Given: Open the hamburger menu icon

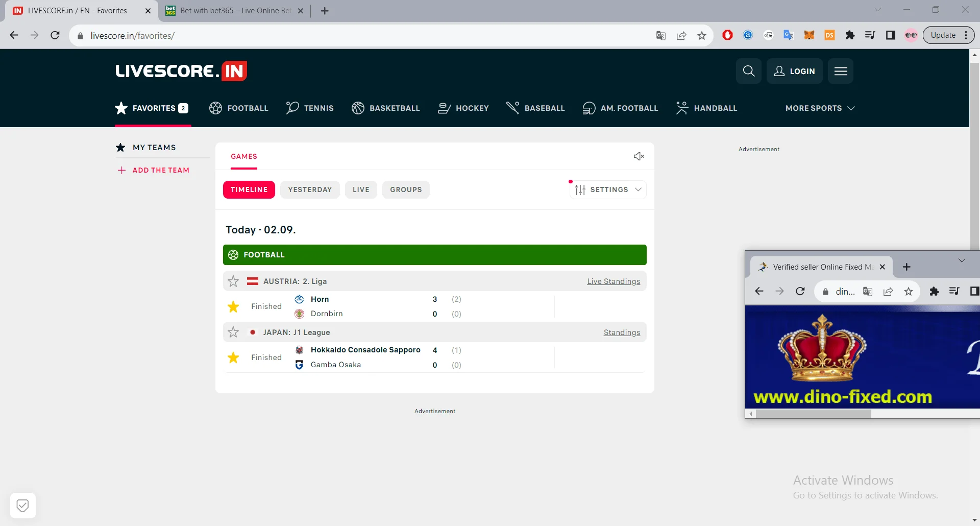Looking at the screenshot, I should tap(841, 71).
